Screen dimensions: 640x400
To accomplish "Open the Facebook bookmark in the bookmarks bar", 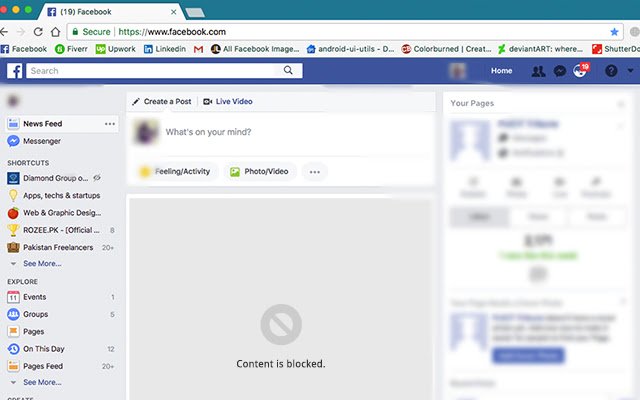I will [x=24, y=49].
